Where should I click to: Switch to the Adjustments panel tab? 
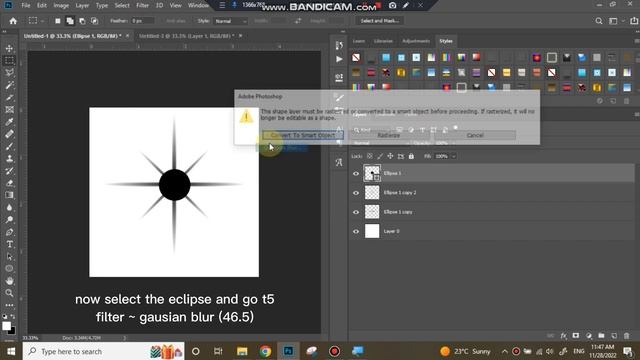coord(416,41)
